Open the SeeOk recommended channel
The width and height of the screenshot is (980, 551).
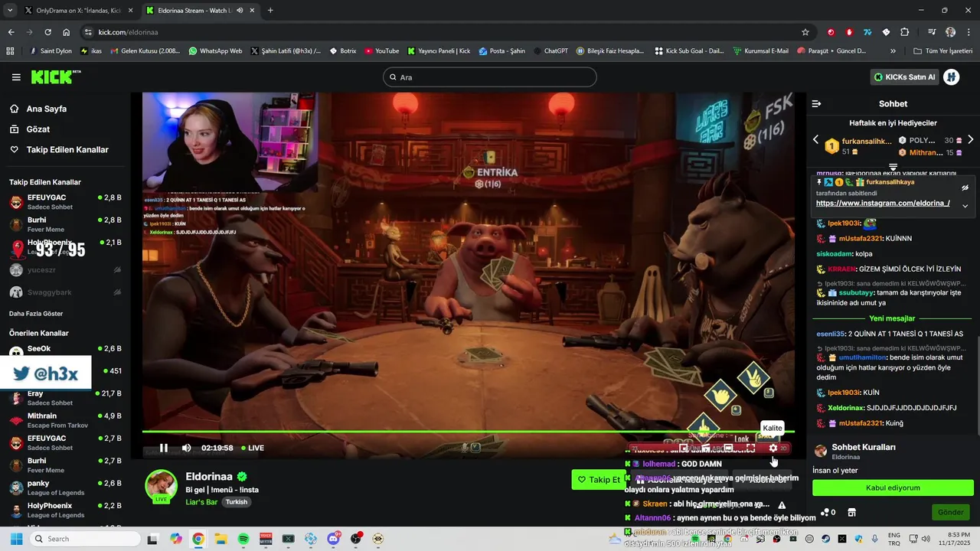point(65,350)
